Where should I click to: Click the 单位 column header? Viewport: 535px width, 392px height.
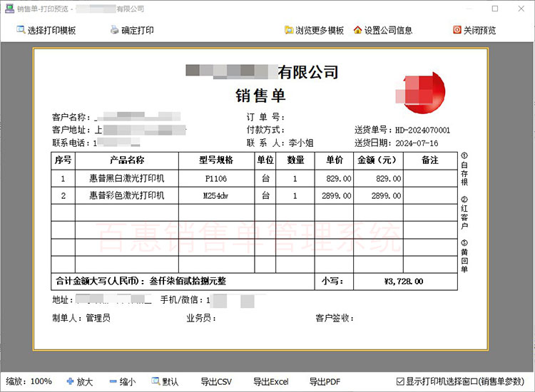[265, 160]
